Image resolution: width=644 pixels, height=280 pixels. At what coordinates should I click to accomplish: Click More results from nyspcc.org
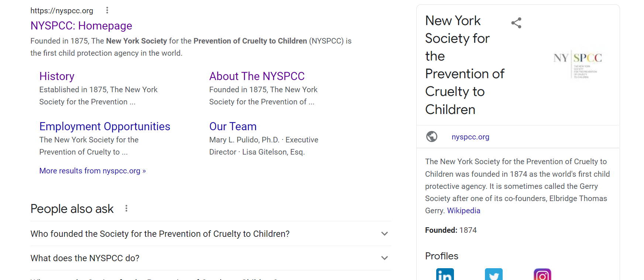(93, 171)
